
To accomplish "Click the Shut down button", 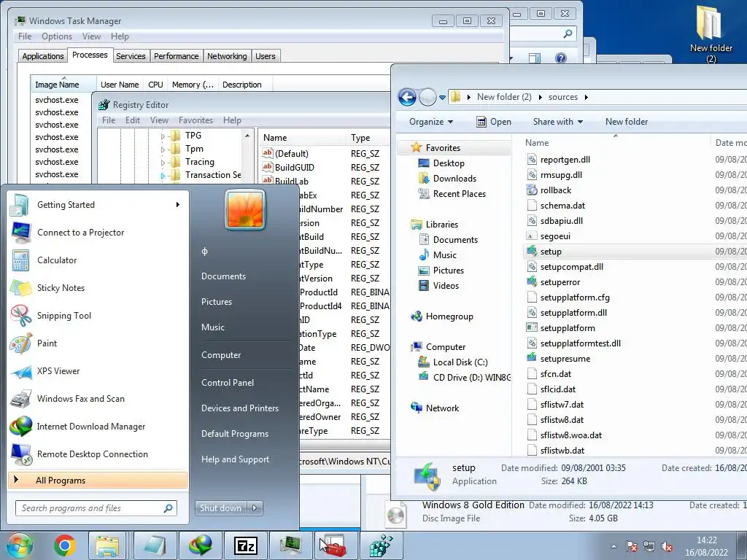I will click(x=221, y=508).
